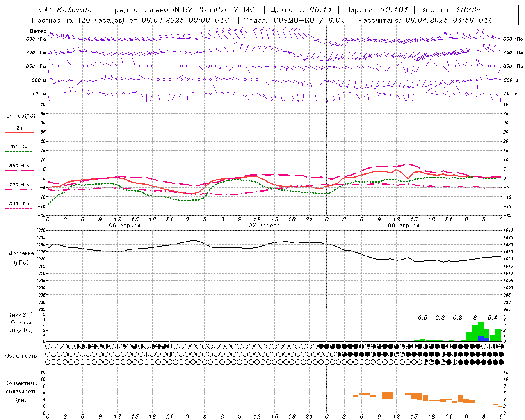
Task: Click the Давление pressure panel label
Action: click(21, 253)
